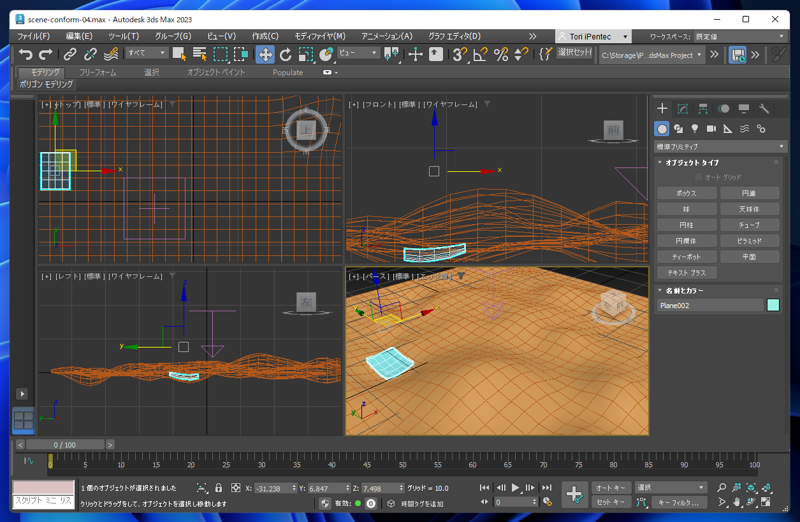Activate the Select and Move tool
800x522 pixels.
pos(265,54)
